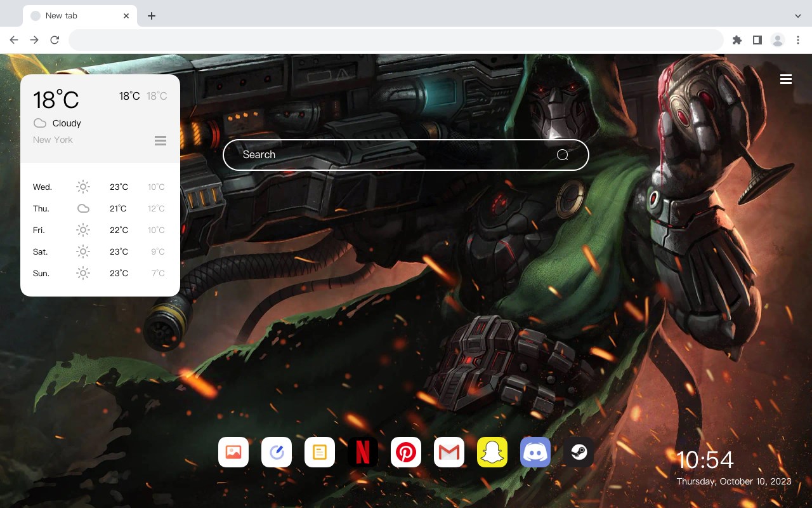This screenshot has width=812, height=508.
Task: Click the browser back arrow
Action: (14, 40)
